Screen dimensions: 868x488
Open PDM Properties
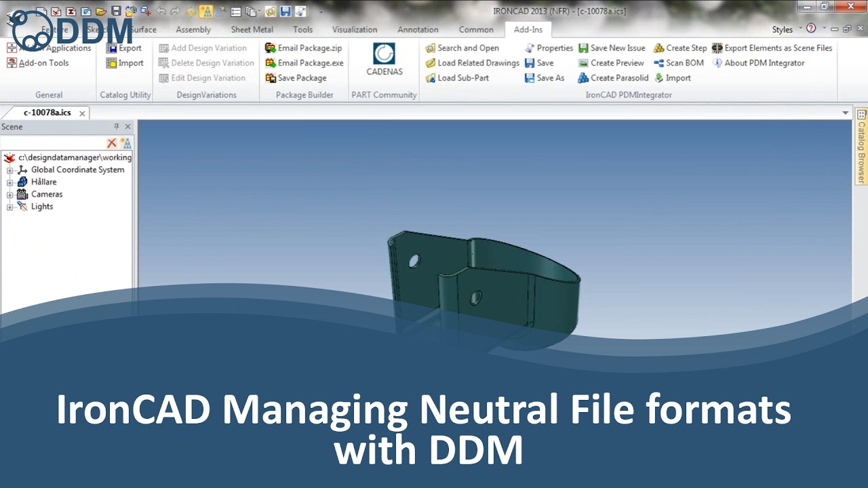click(549, 48)
